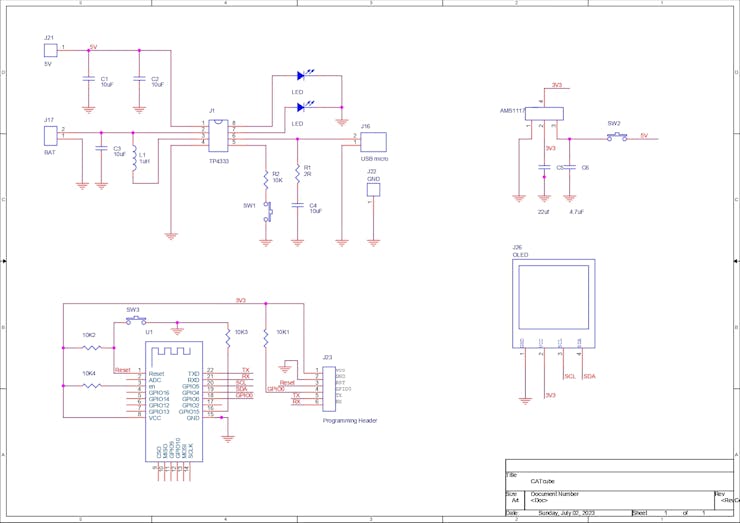Click the "22uf" capacitor value
The image size is (740, 523).
tap(543, 212)
